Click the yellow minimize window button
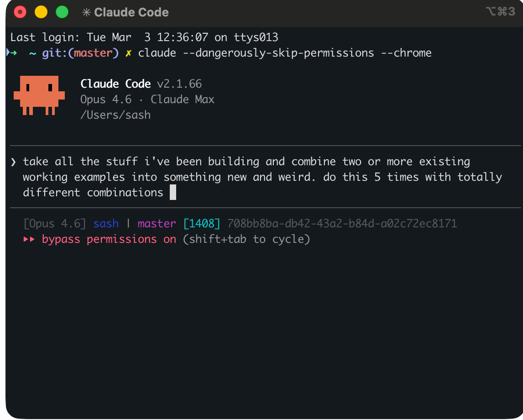Viewport: 523px width, 420px height. [x=41, y=12]
